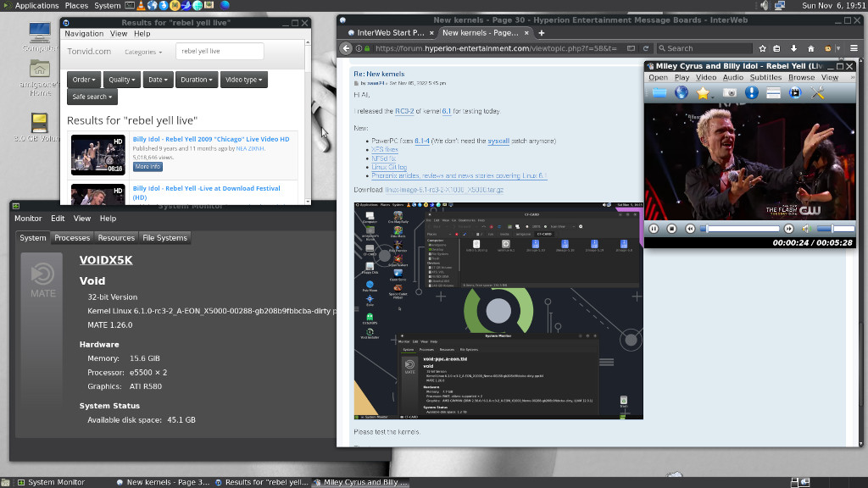The image size is (868, 488).
Task: Open the forum post screenshot thumbnail
Action: pyautogui.click(x=498, y=311)
